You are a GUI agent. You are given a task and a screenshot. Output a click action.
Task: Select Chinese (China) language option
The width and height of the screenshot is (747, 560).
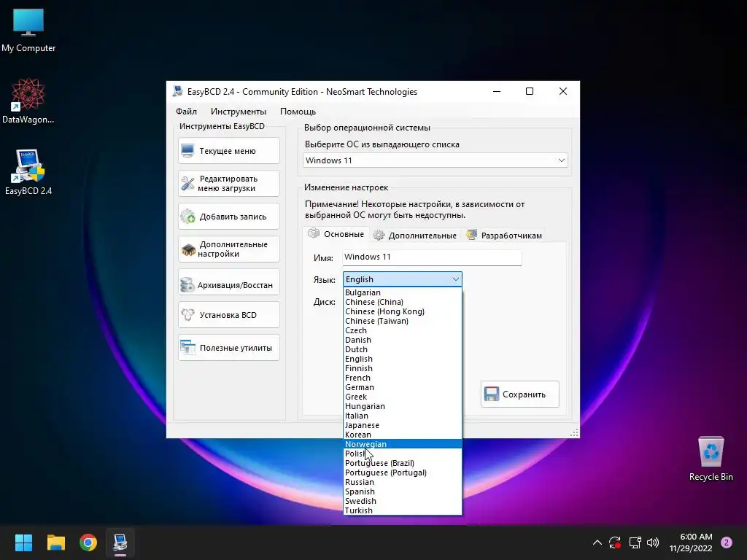[x=403, y=302]
